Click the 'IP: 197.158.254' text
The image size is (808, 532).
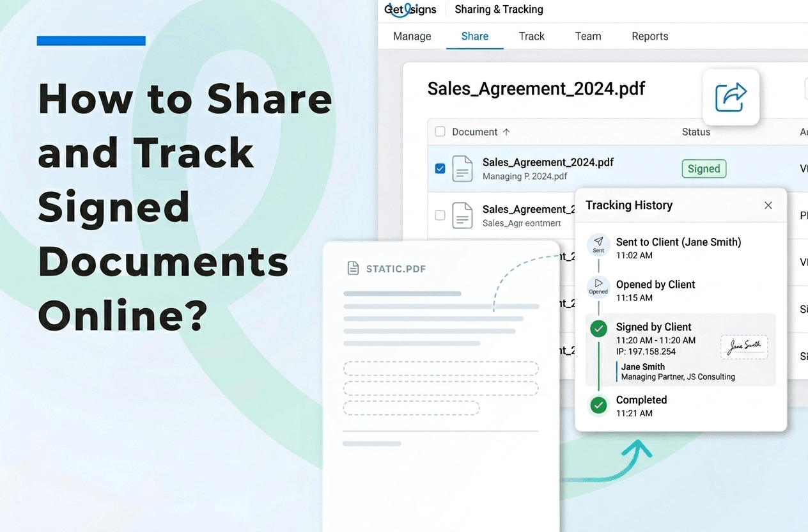pyautogui.click(x=646, y=352)
